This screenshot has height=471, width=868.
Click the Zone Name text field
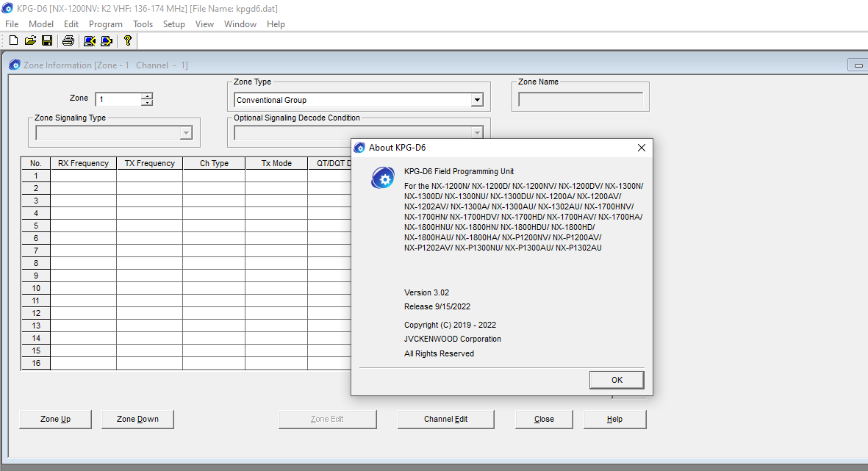581,100
